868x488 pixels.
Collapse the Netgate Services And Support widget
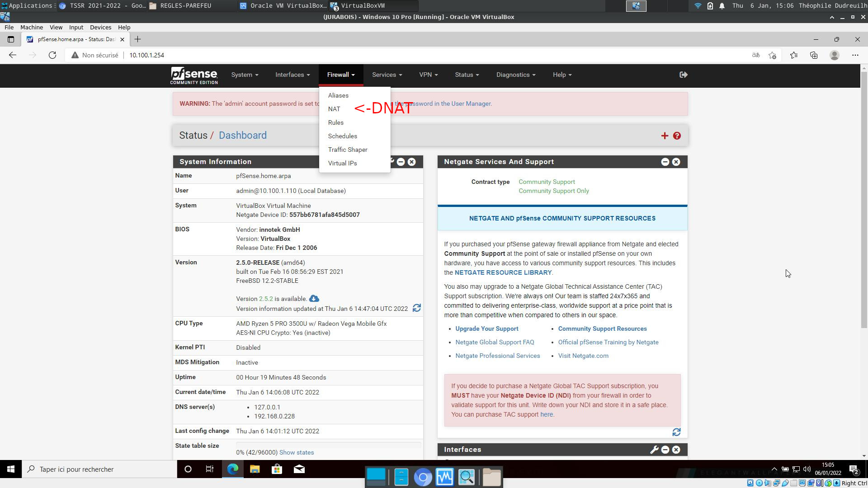[x=665, y=162]
